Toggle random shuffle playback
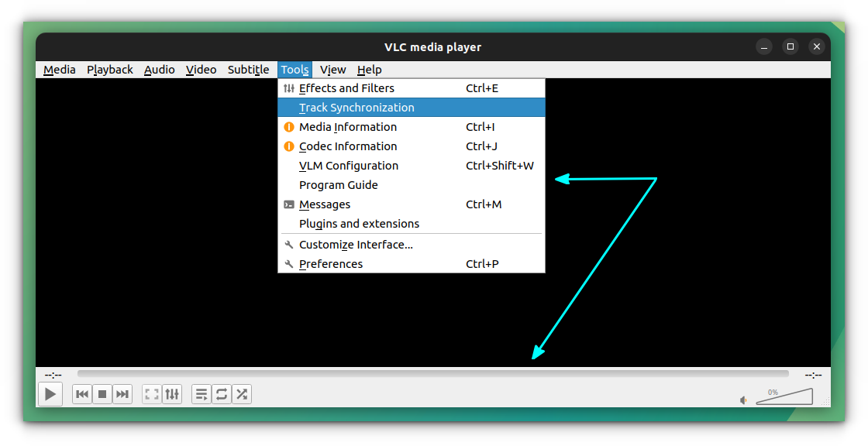Image resolution: width=868 pixels, height=446 pixels. pyautogui.click(x=242, y=394)
